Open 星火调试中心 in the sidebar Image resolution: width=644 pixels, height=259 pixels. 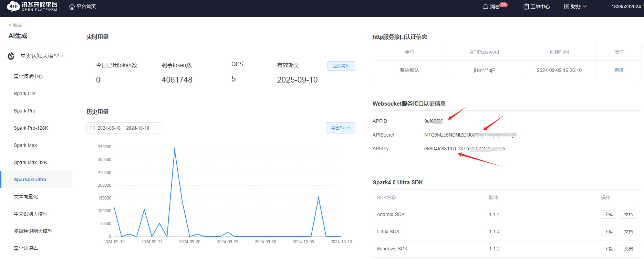pyautogui.click(x=28, y=76)
